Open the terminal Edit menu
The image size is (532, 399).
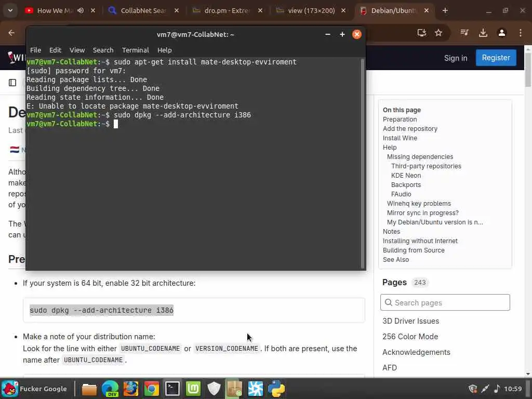tap(55, 50)
